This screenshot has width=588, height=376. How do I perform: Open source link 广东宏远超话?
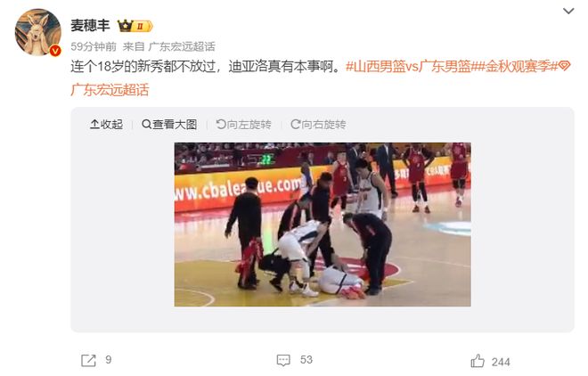click(x=182, y=46)
